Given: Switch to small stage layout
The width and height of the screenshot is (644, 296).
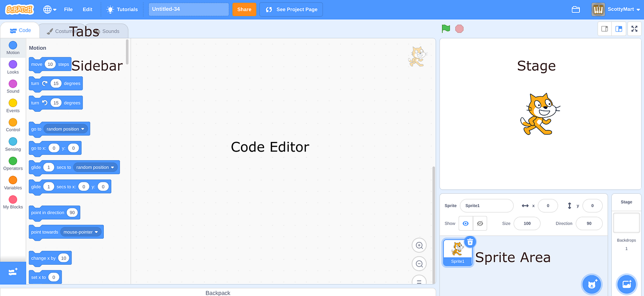Looking at the screenshot, I should pos(604,28).
